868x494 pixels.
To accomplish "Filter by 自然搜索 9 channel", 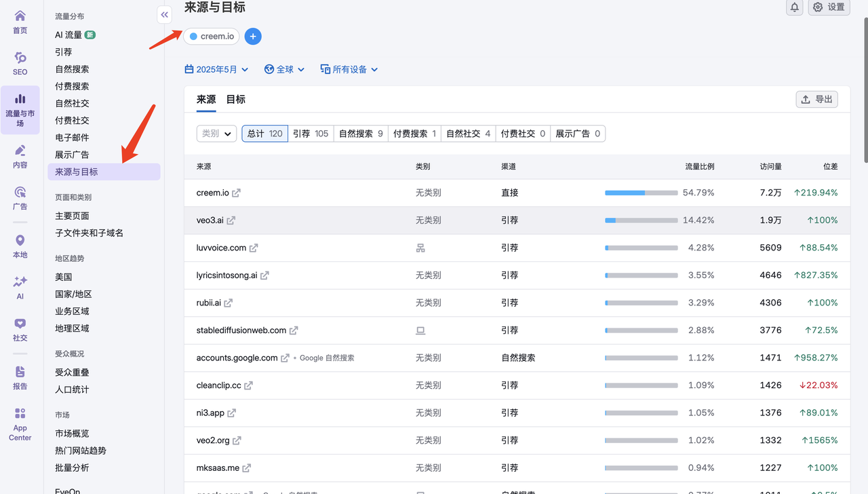I will (x=361, y=134).
